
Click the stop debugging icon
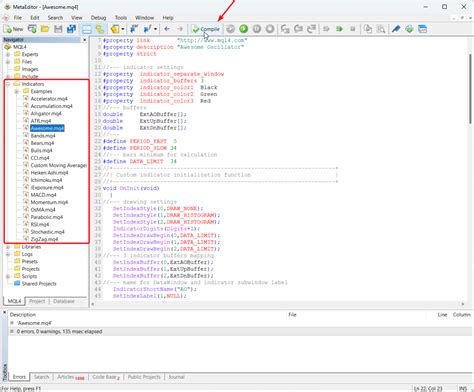click(270, 29)
